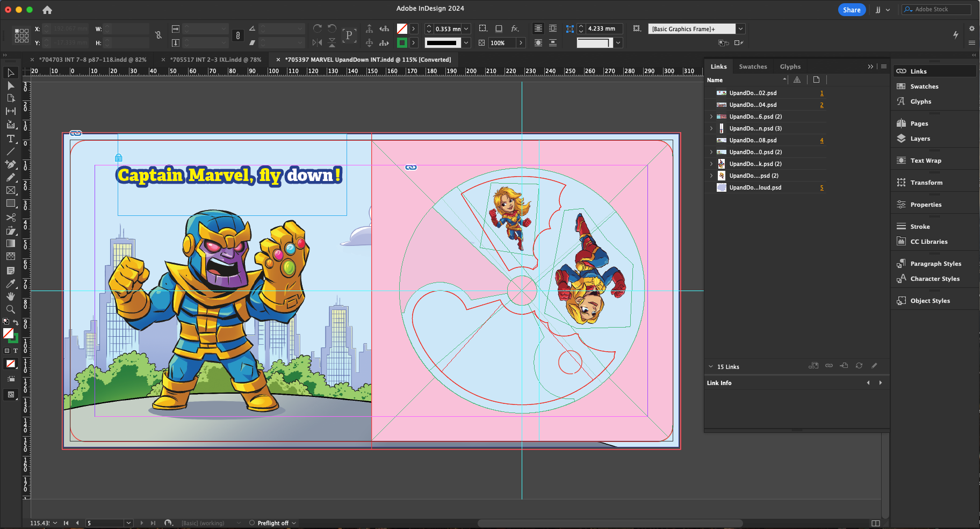Select the Pencil tool
The image size is (980, 529).
point(11,177)
